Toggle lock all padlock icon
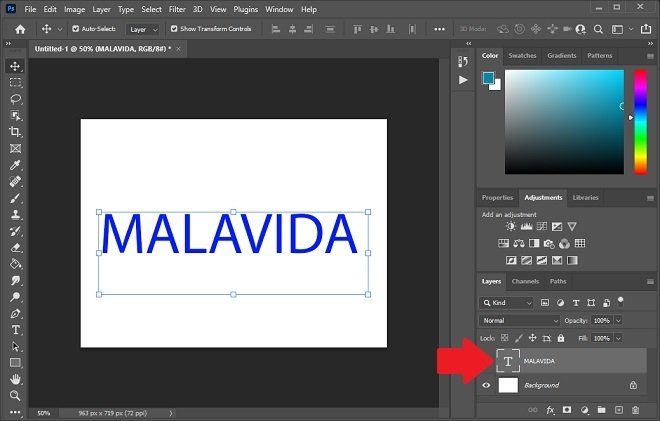Screen dimensions: 660x421 [x=561, y=338]
